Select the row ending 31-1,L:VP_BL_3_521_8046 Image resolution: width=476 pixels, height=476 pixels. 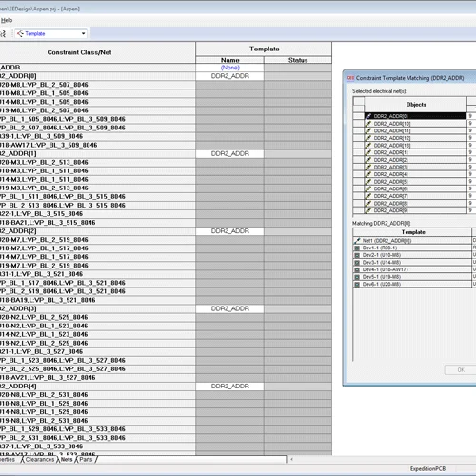(97, 274)
